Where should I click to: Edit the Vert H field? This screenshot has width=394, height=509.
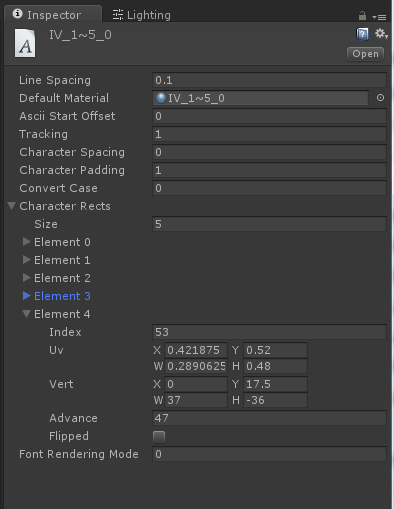[x=275, y=400]
